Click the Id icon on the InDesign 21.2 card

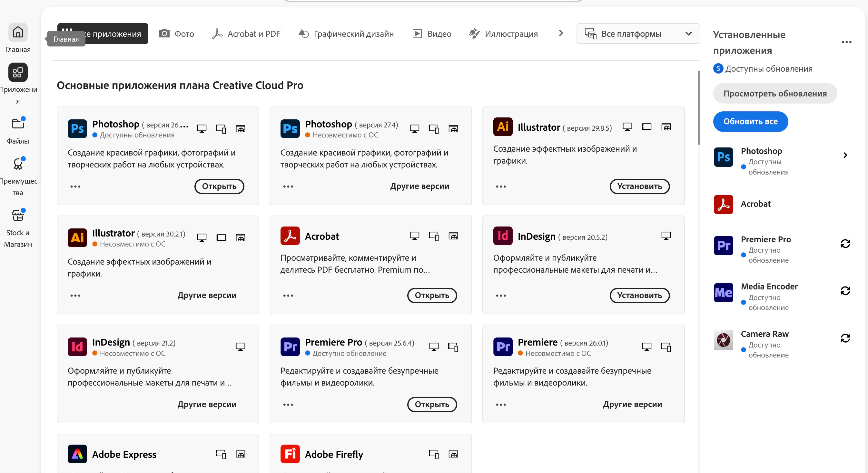[x=77, y=347]
